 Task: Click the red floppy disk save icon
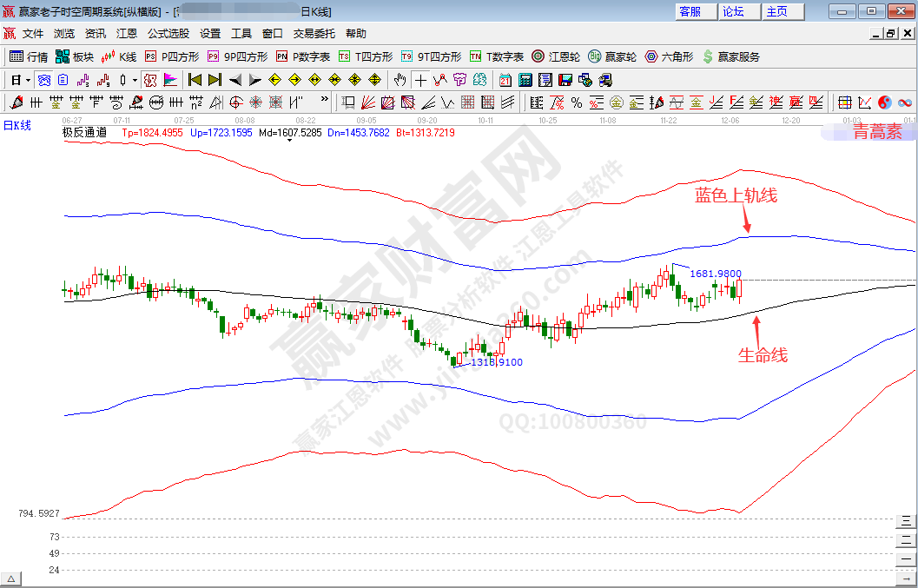coord(565,80)
